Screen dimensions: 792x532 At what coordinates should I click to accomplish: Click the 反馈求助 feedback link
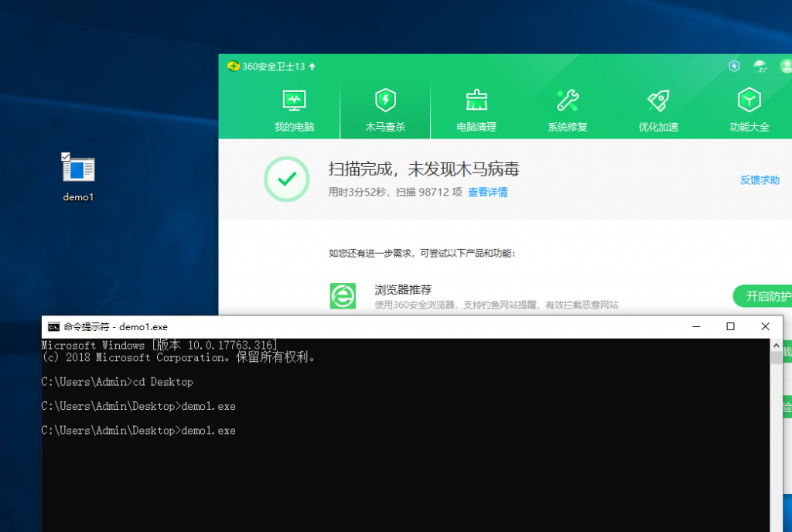point(759,178)
